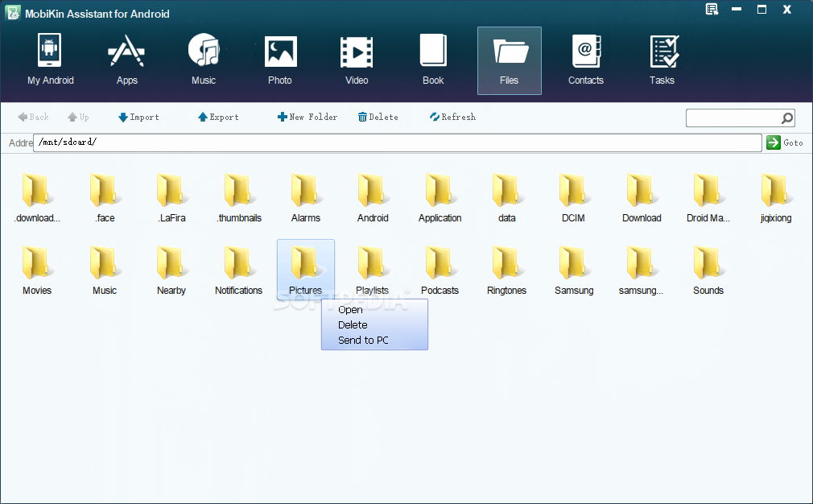Open the My Android section

click(50, 60)
